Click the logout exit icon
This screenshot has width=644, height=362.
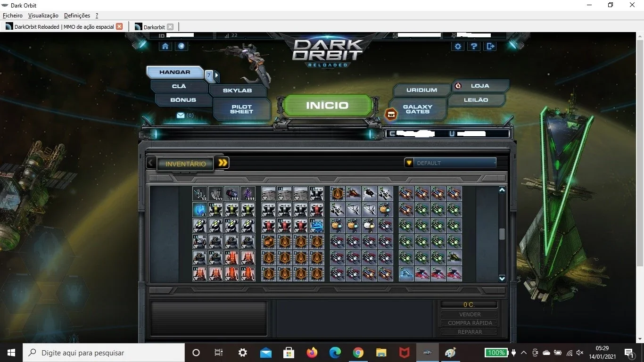coord(490,46)
